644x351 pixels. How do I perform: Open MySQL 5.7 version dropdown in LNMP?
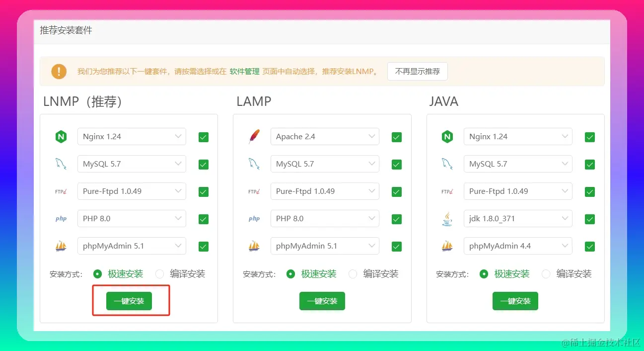pyautogui.click(x=132, y=164)
